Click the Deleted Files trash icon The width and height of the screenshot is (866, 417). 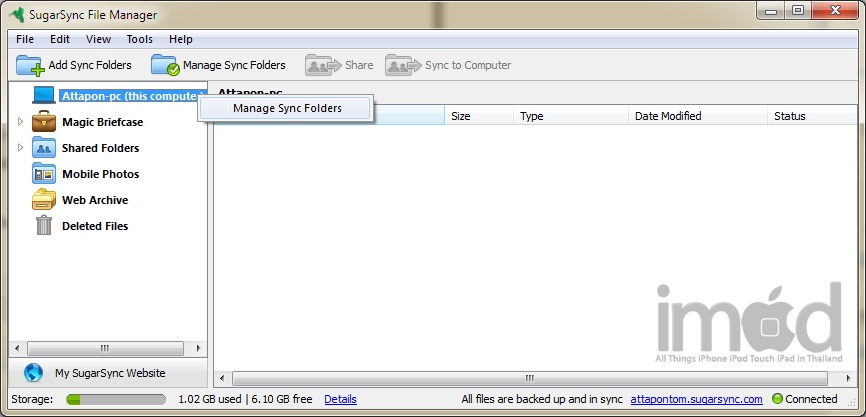click(44, 226)
